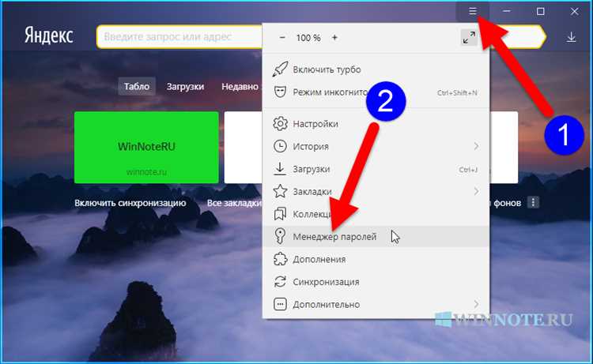Click the rocket icon to enable turbo
This screenshot has width=593, height=364.
coord(280,69)
